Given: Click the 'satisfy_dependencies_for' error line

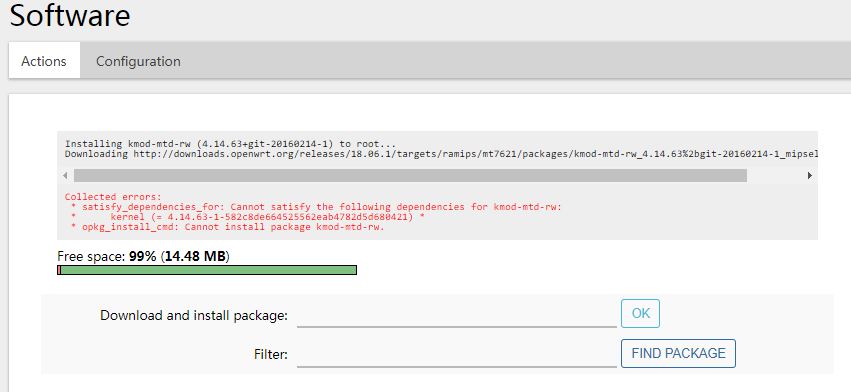Looking at the screenshot, I should point(316,207).
